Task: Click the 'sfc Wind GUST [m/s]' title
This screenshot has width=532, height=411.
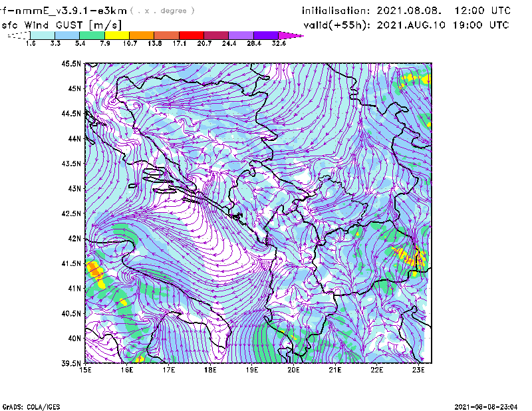Action: (x=61, y=25)
